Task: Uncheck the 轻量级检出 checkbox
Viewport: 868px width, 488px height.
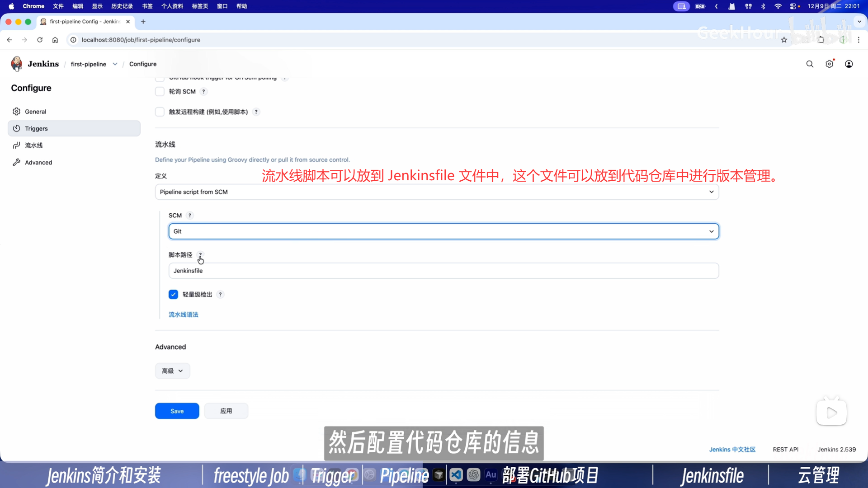Action: 173,295
